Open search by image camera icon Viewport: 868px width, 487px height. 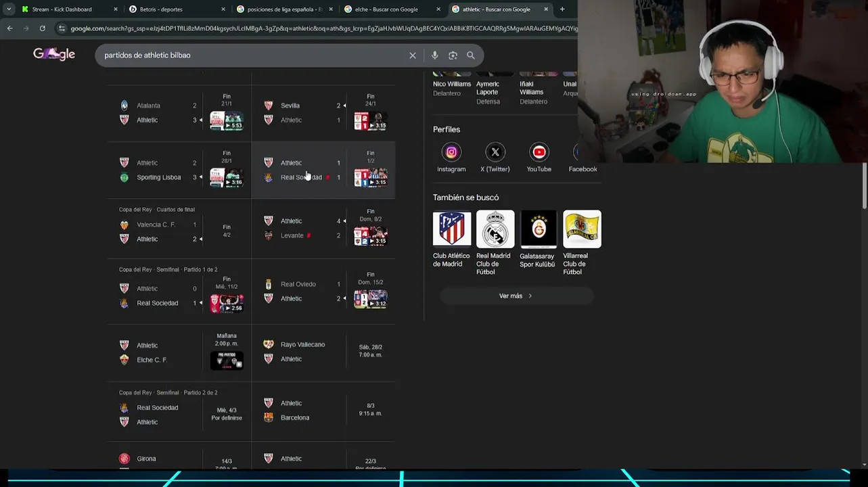453,55
